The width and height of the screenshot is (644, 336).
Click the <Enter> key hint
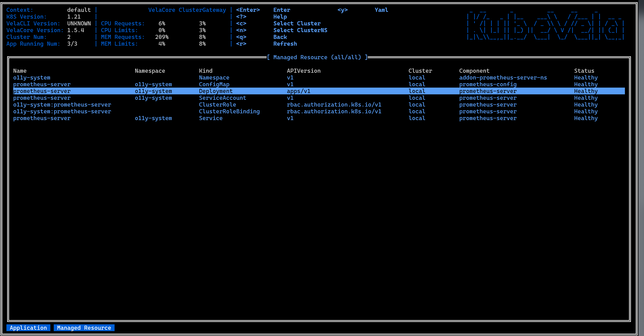pyautogui.click(x=248, y=10)
